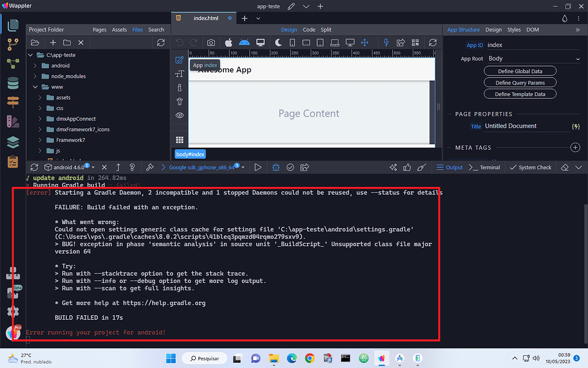The height and width of the screenshot is (368, 588).
Task: Refresh the Project Folder file tree
Action: point(161,43)
